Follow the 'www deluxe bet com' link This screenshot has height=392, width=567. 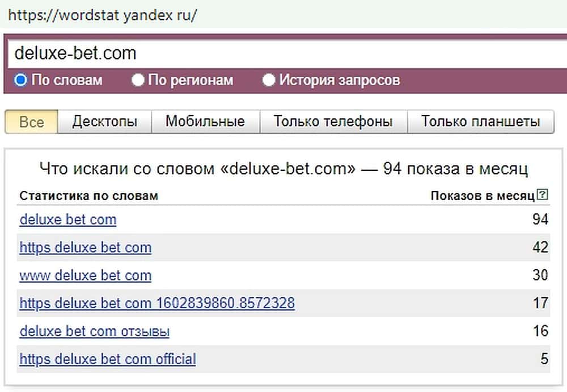86,276
